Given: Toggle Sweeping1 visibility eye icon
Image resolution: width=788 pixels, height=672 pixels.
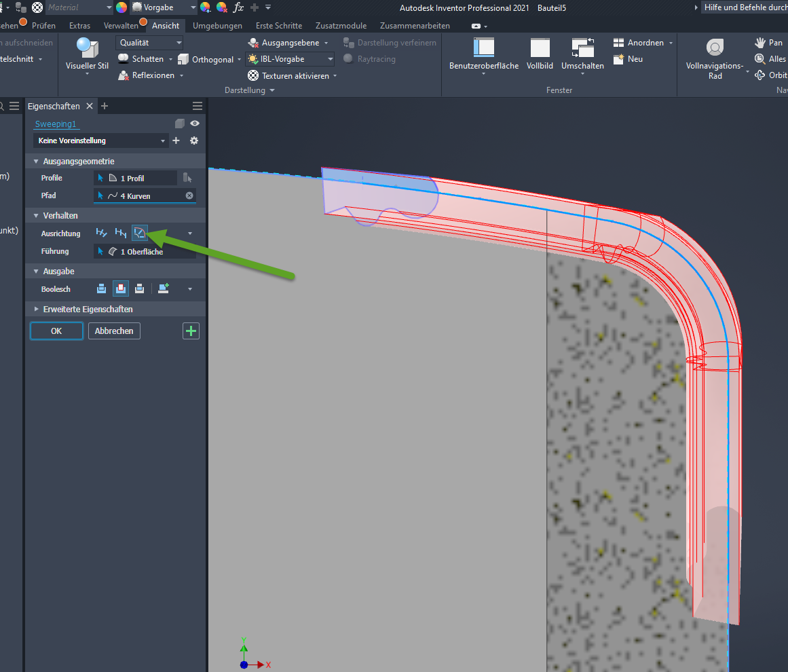Looking at the screenshot, I should tap(195, 124).
